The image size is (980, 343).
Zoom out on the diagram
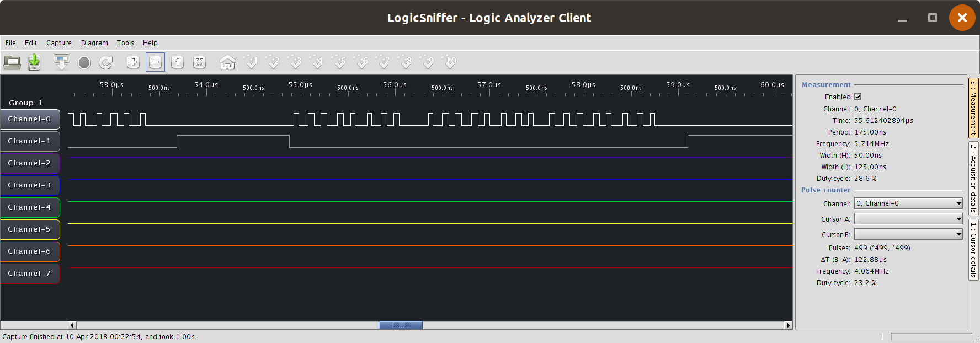coord(155,62)
